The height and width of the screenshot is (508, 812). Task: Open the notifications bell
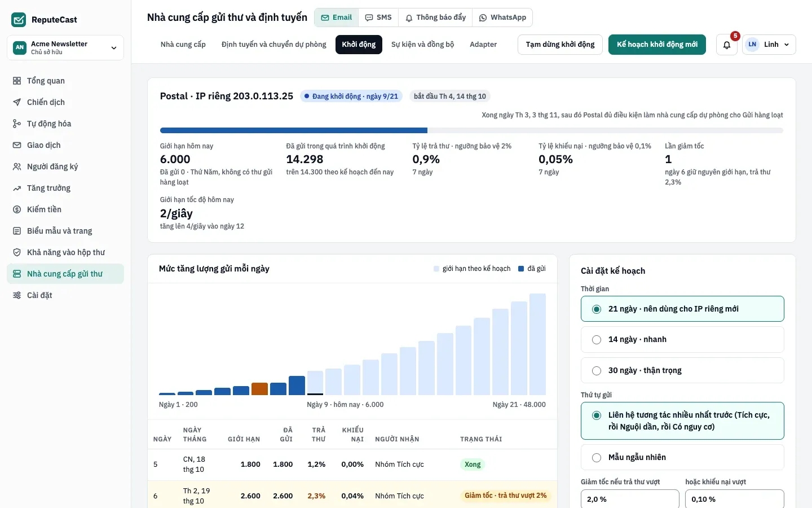point(727,45)
